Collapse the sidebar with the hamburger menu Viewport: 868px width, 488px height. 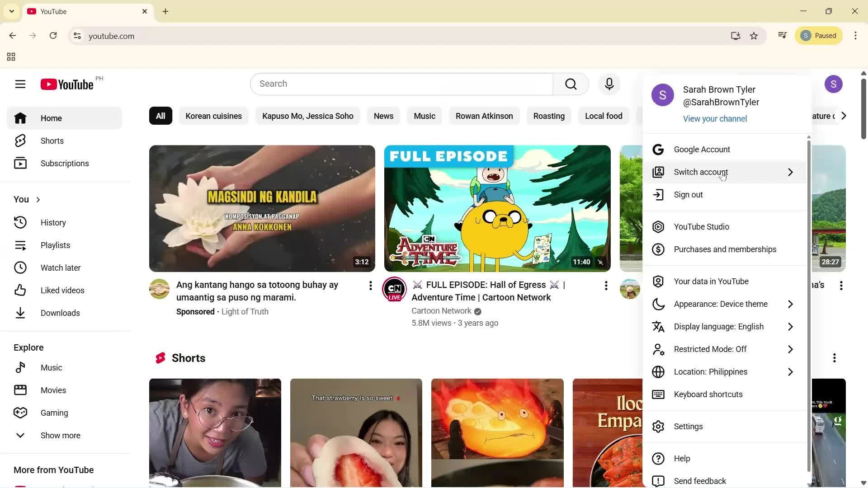point(20,84)
